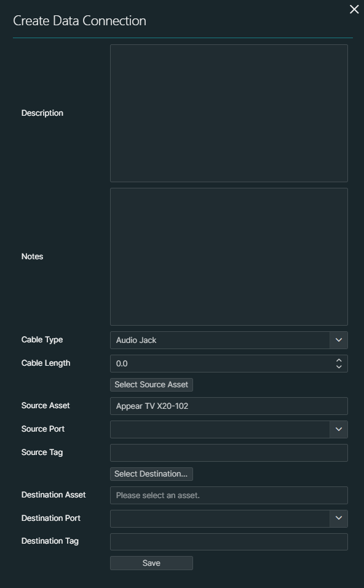This screenshot has width=364, height=588.
Task: Click the Destination Port chevron icon
Action: point(338,518)
